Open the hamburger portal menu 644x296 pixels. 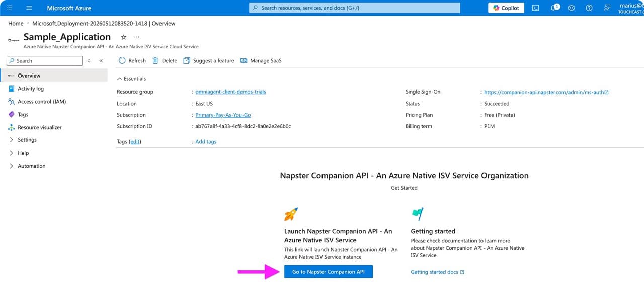click(29, 8)
